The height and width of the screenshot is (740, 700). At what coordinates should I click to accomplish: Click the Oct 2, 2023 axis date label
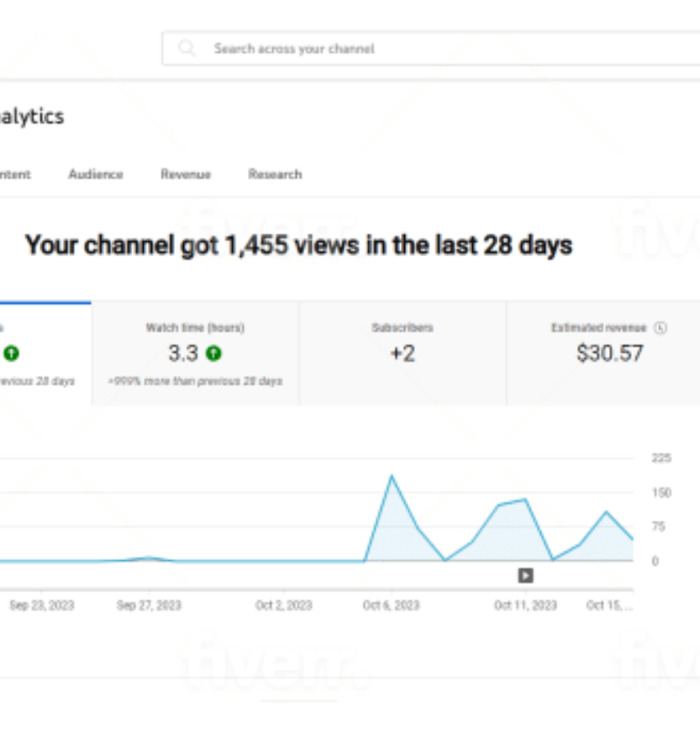[x=284, y=606]
